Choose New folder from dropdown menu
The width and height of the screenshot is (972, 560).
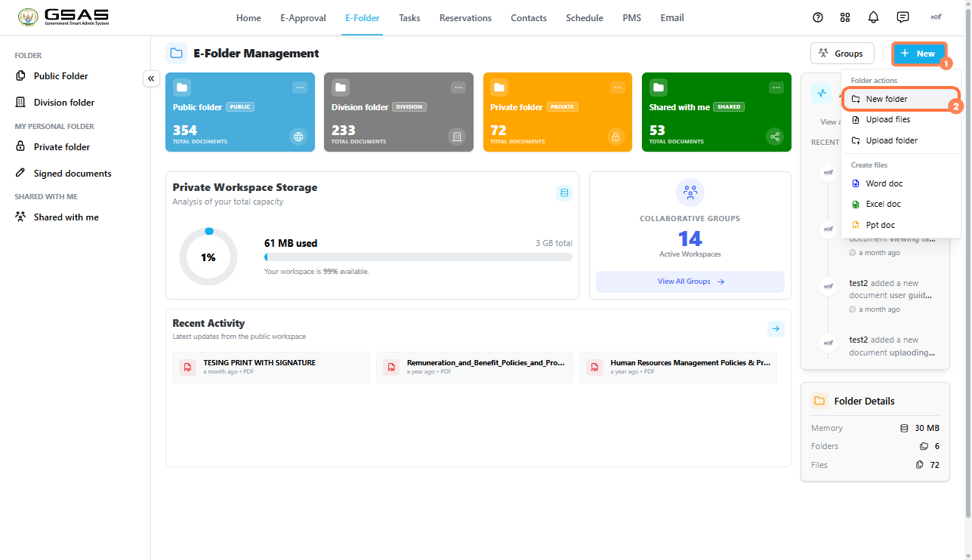(900, 99)
